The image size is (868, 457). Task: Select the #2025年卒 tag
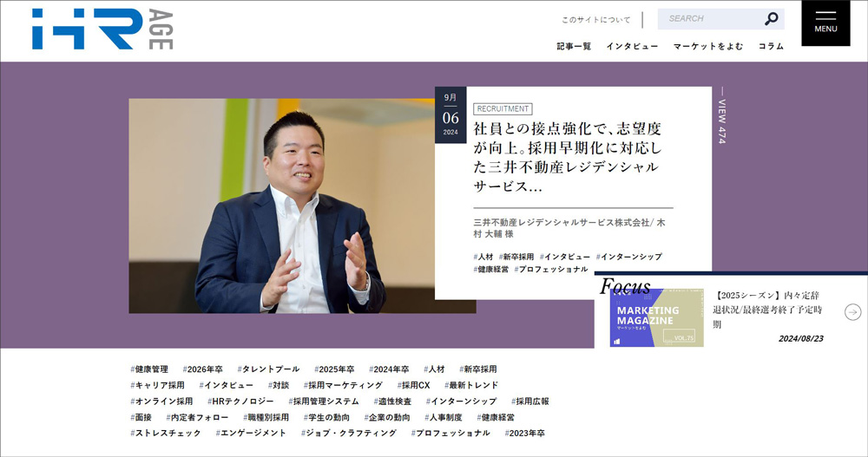(334, 369)
